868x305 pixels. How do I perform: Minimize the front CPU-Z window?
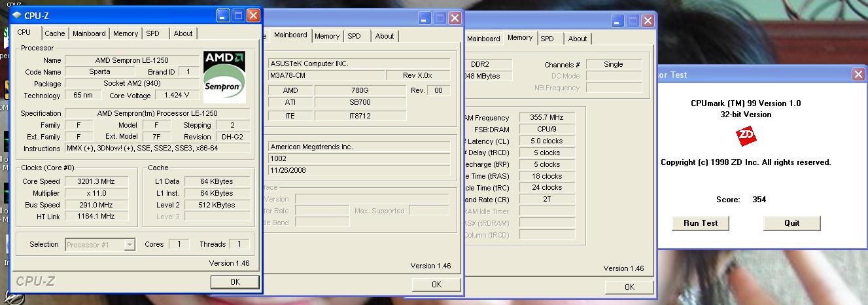(224, 15)
